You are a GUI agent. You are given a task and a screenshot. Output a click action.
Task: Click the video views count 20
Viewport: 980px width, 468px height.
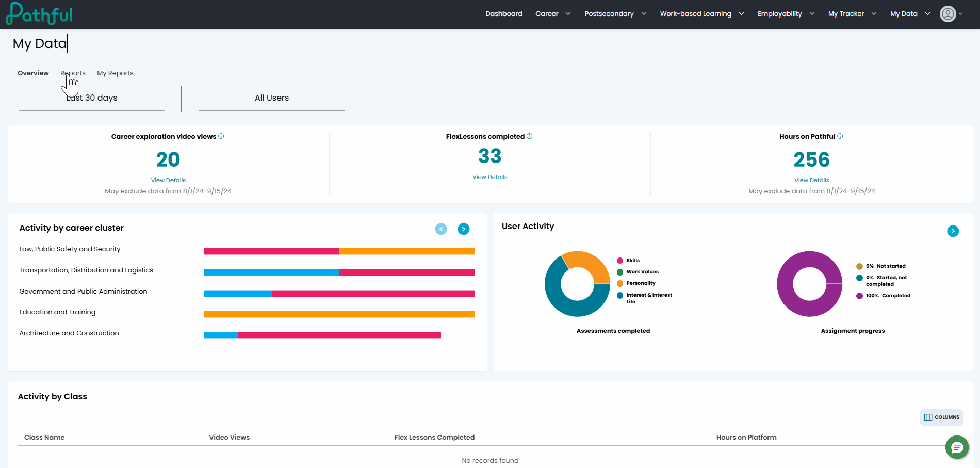[x=168, y=159]
